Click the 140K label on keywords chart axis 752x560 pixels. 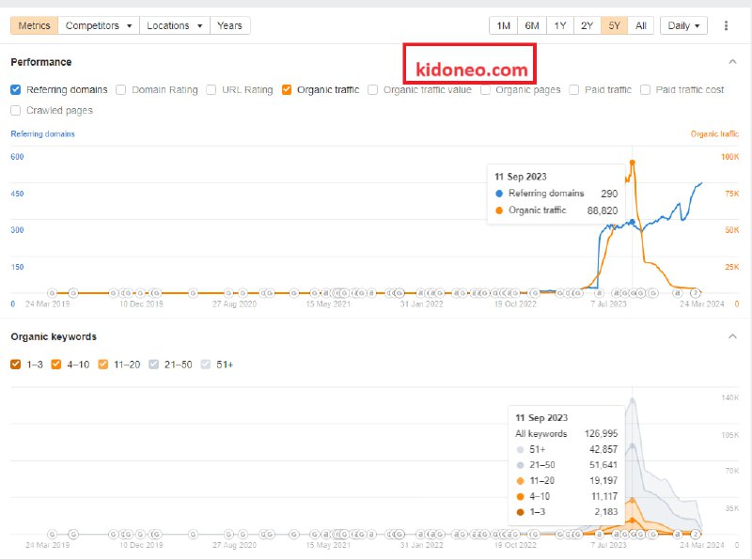[730, 397]
